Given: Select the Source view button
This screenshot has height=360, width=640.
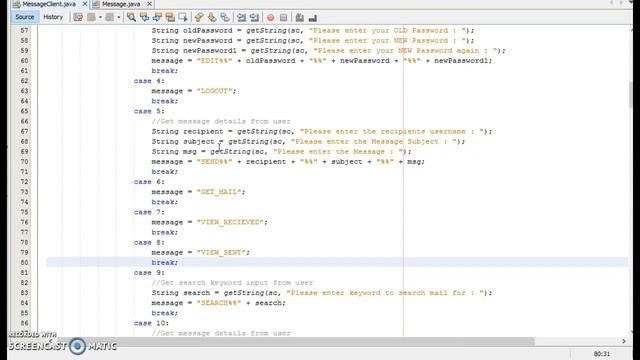Looking at the screenshot, I should [24, 17].
